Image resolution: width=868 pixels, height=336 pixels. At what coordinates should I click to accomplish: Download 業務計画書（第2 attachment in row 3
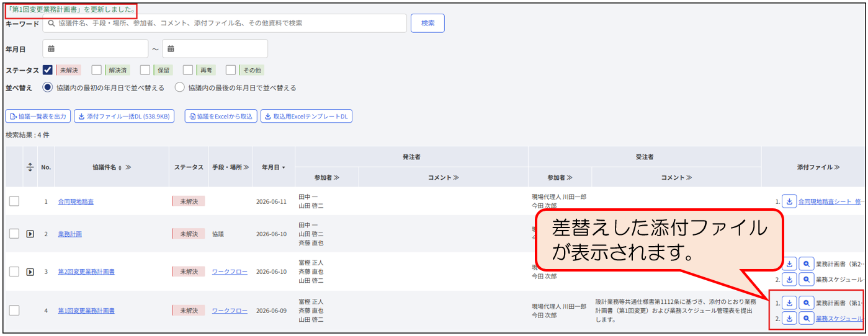tap(789, 263)
